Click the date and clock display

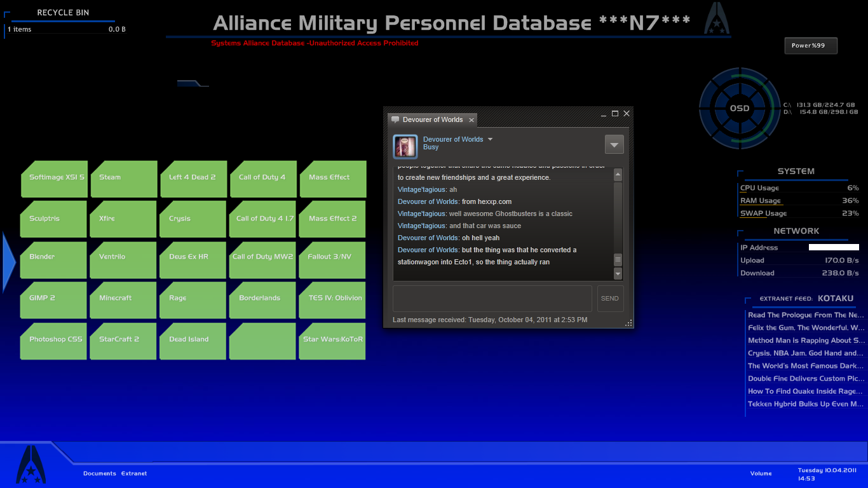827,474
